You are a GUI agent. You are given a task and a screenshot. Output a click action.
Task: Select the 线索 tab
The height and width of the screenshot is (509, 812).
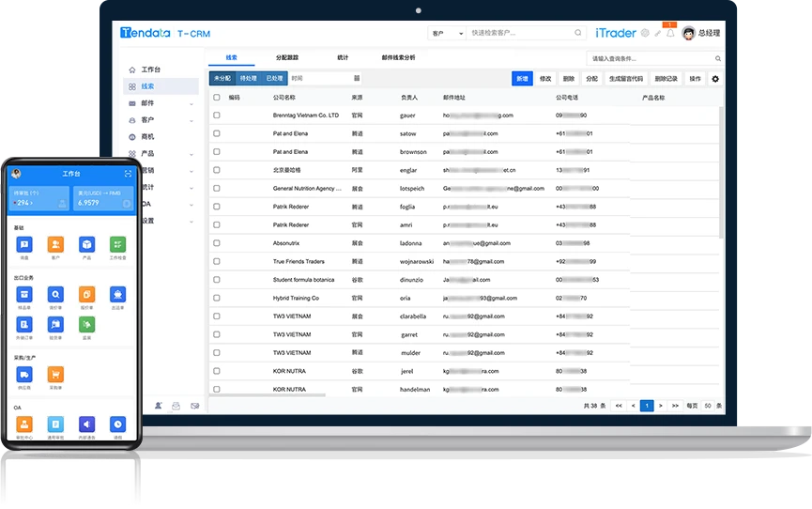232,57
